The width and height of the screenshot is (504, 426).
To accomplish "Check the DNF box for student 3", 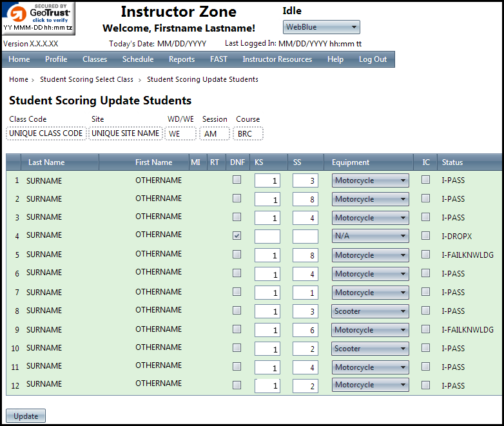I will [237, 217].
